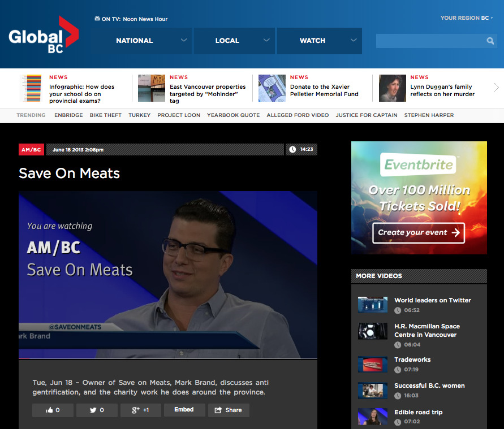Click Eventbrite Create your event arrow
The image size is (504, 429).
(455, 232)
